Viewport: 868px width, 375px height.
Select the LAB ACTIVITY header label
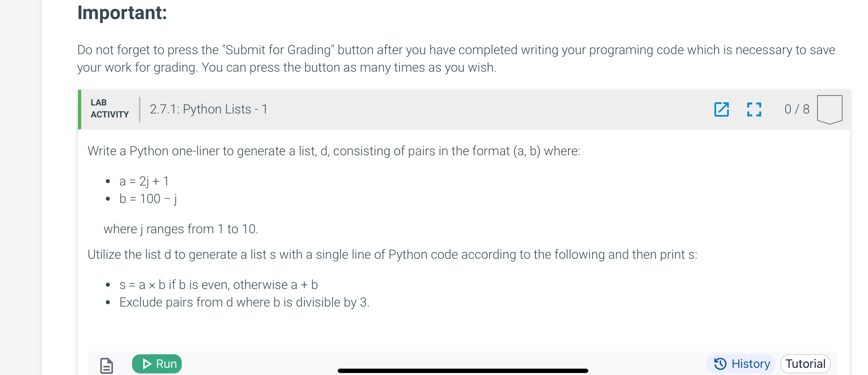109,109
